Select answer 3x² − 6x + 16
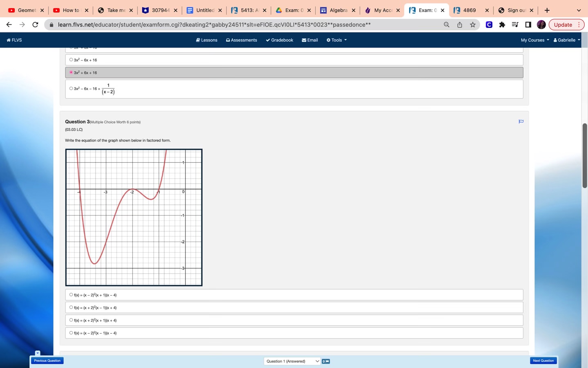 (x=294, y=60)
